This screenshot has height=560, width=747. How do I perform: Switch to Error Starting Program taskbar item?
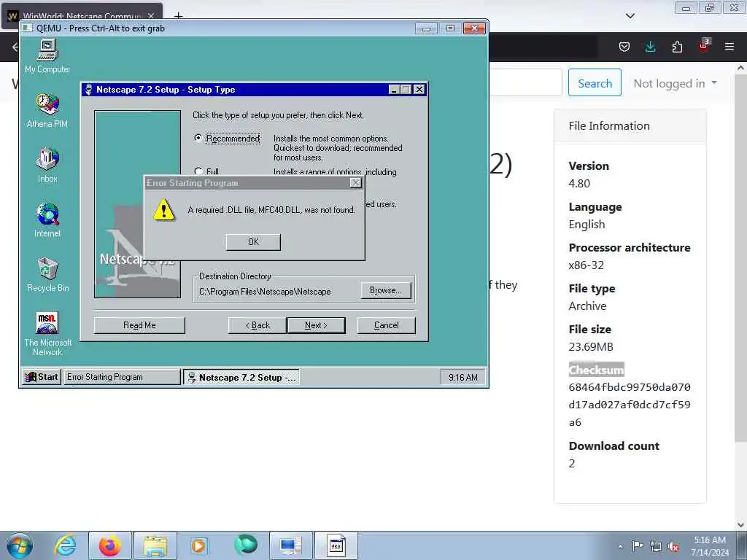(x=122, y=377)
